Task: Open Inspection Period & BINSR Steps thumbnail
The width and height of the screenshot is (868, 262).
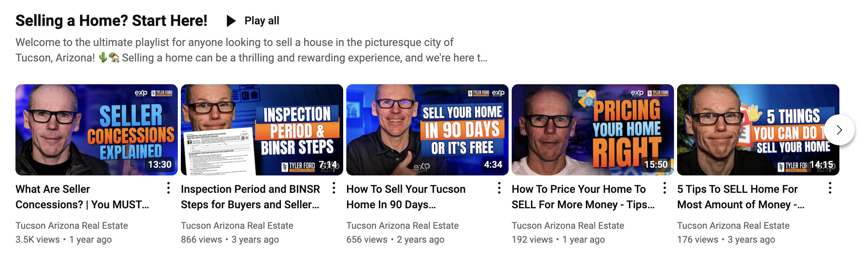Action: 262,130
